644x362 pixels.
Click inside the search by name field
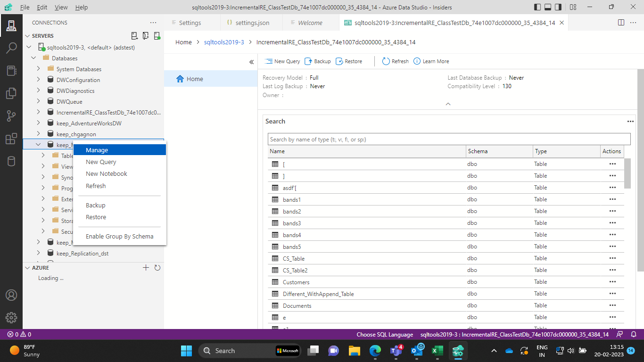(449, 139)
